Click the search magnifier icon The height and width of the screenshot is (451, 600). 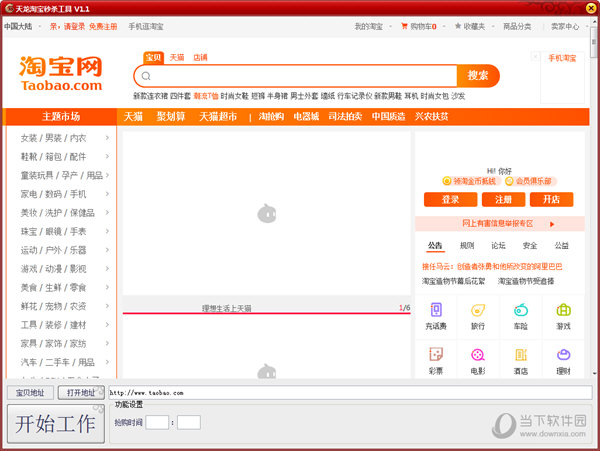pyautogui.click(x=146, y=76)
